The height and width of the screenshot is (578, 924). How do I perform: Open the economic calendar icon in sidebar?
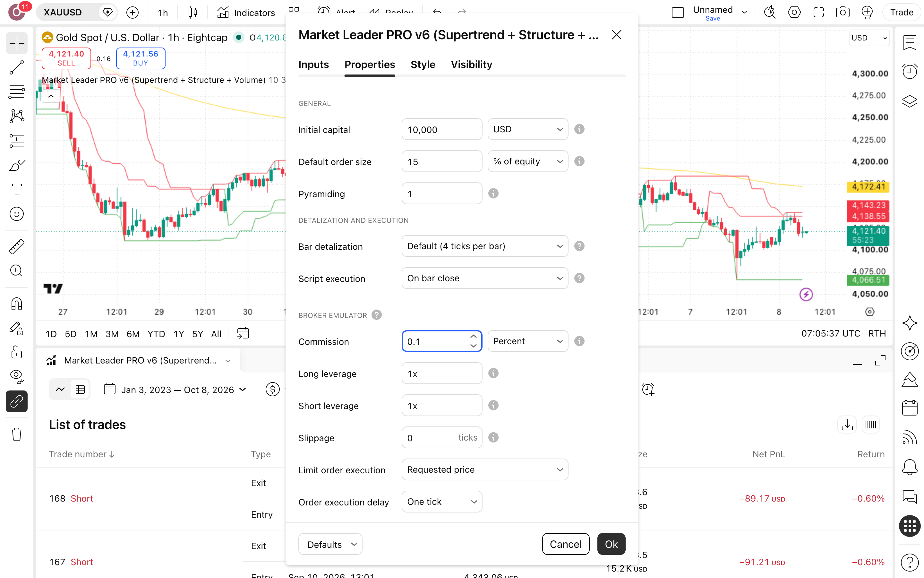coord(910,408)
